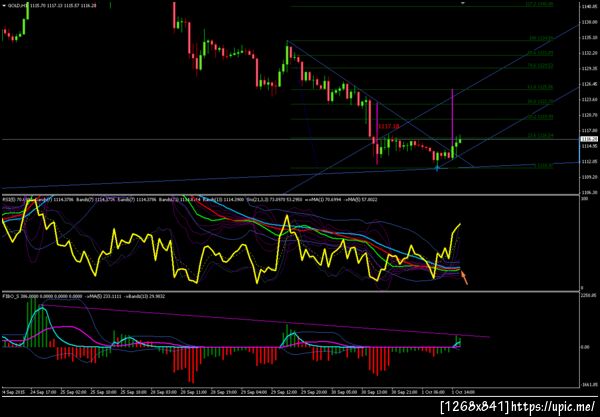Click the '1 Oct 14:00' time label
The image size is (600, 417).
click(x=464, y=393)
